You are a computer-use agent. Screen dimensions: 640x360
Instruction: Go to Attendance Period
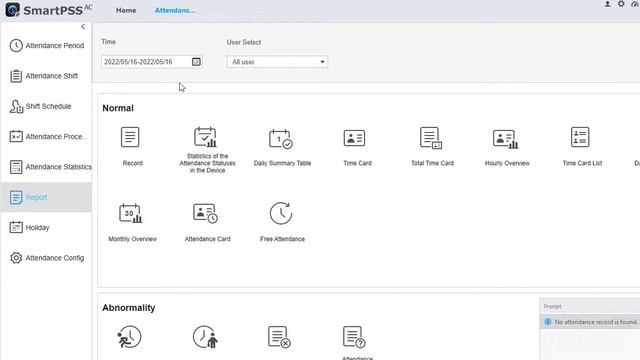[x=47, y=45]
